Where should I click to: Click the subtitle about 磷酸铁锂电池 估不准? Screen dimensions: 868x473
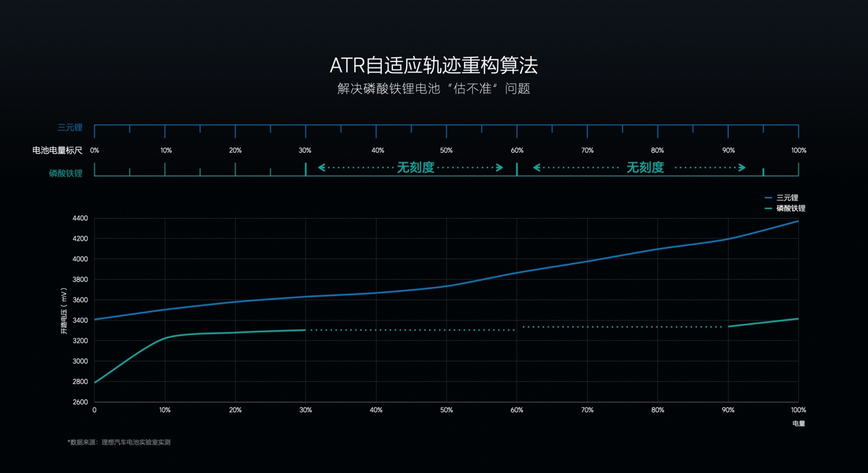point(433,89)
